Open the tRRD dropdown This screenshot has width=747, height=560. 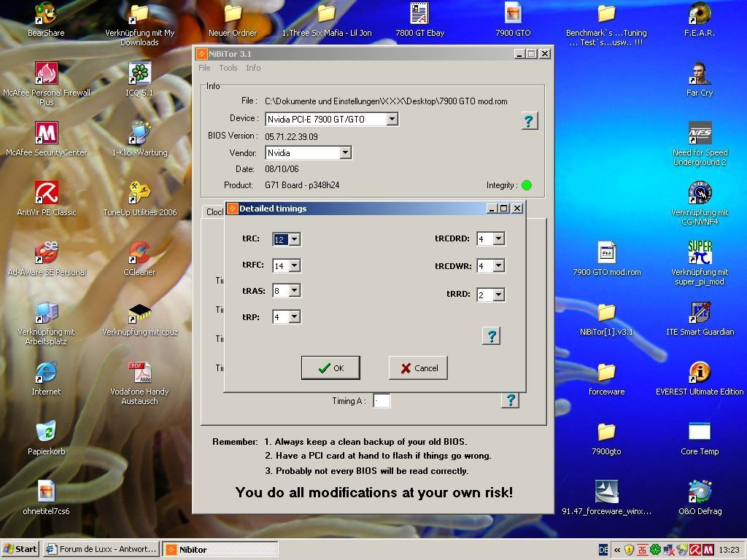point(499,295)
